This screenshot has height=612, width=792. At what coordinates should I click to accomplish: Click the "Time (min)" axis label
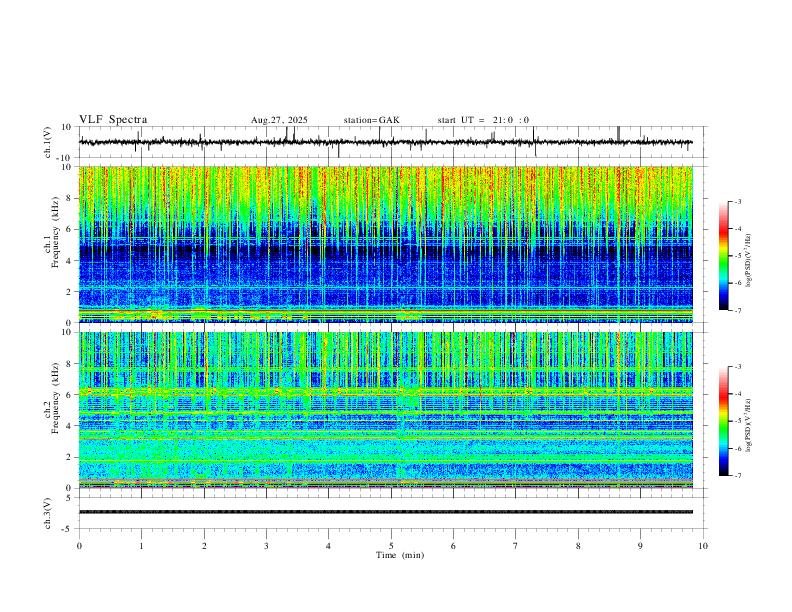click(x=400, y=555)
